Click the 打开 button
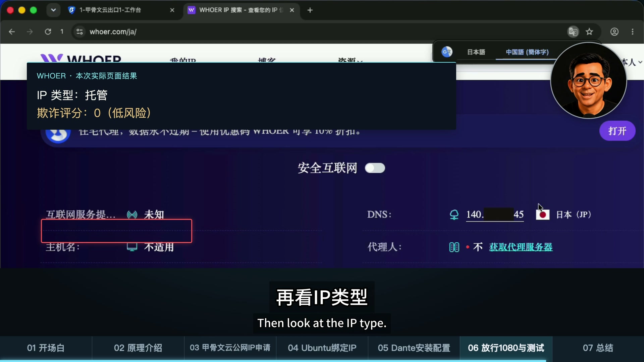 [x=617, y=131]
